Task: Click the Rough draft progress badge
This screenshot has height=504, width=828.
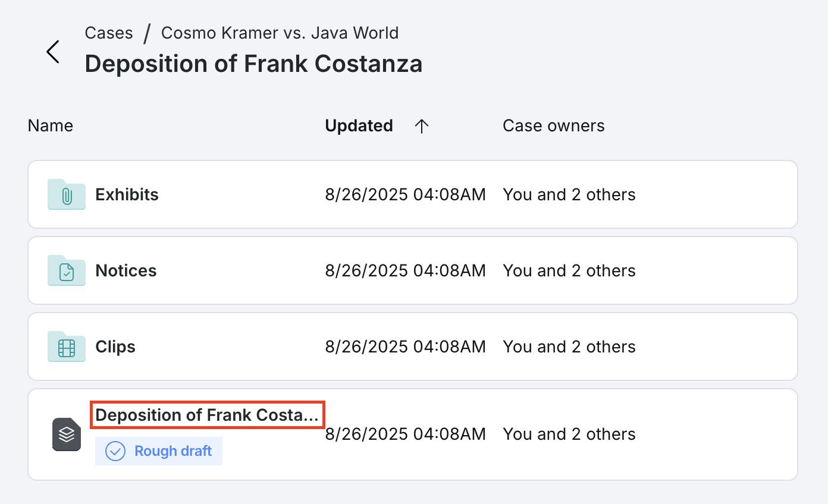Action: coord(159,451)
